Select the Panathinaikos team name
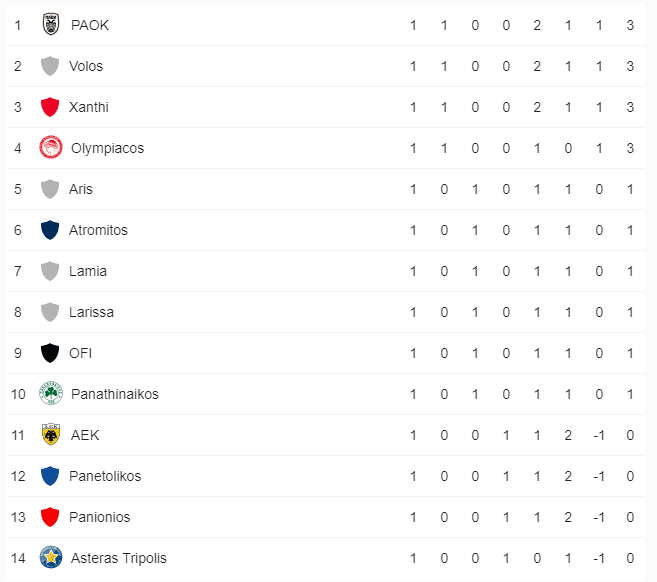The width and height of the screenshot is (657, 582). 114,394
